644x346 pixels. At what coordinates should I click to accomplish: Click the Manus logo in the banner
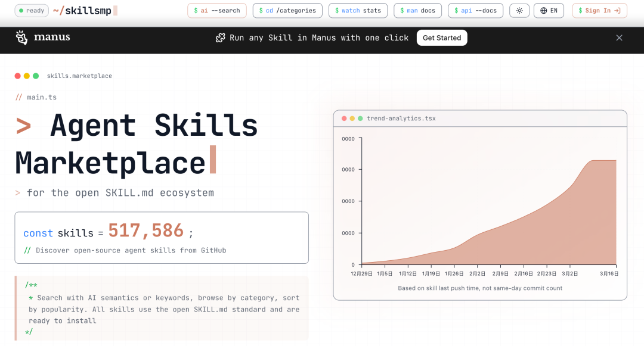43,38
